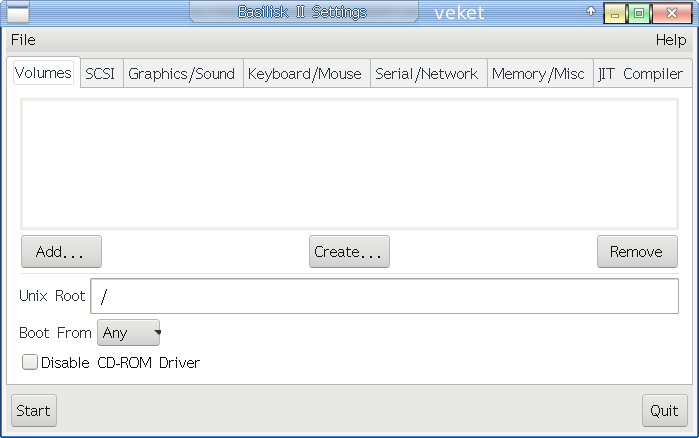Image resolution: width=699 pixels, height=438 pixels.
Task: Click the Quit button
Action: point(665,410)
